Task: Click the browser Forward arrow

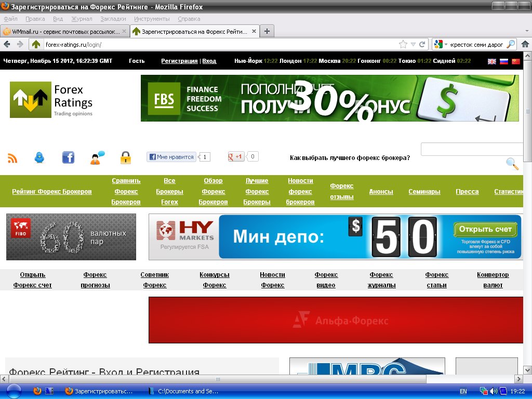Action: tap(20, 44)
